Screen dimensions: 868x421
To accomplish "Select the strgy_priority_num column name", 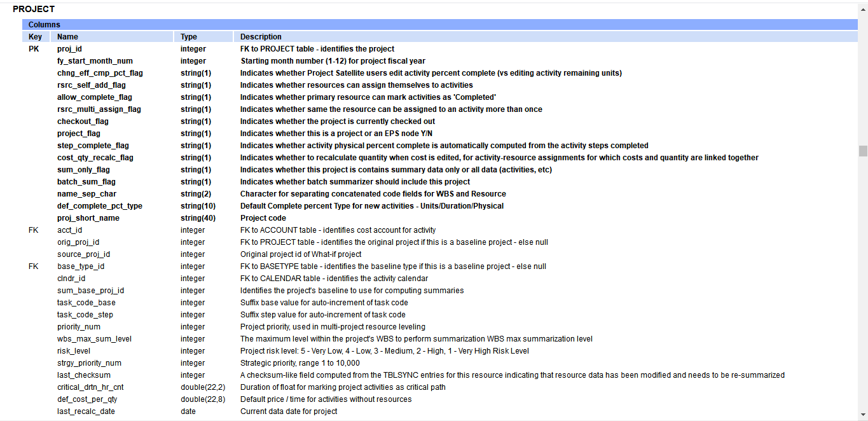I will click(x=89, y=363).
